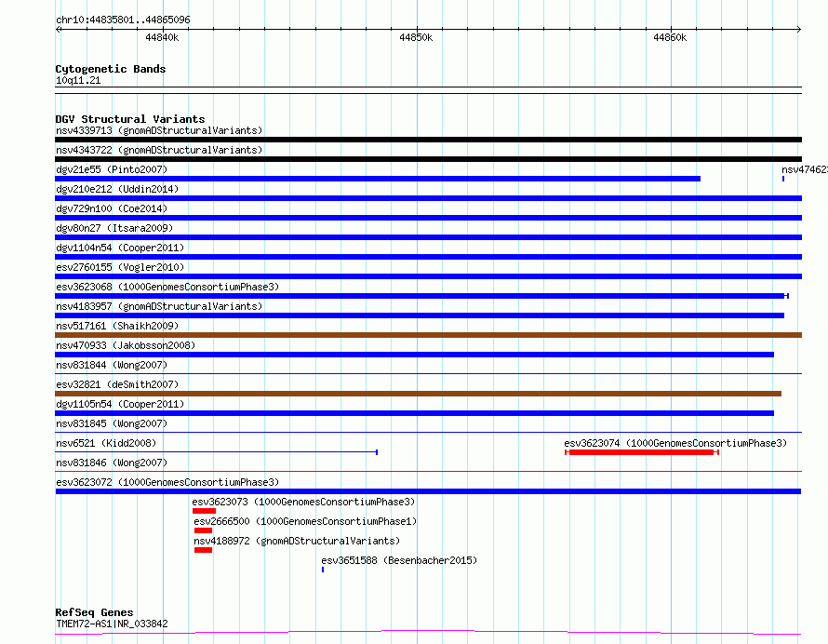
Task: Click esv3651588 (Besenbacher2015) label
Action: 399,560
